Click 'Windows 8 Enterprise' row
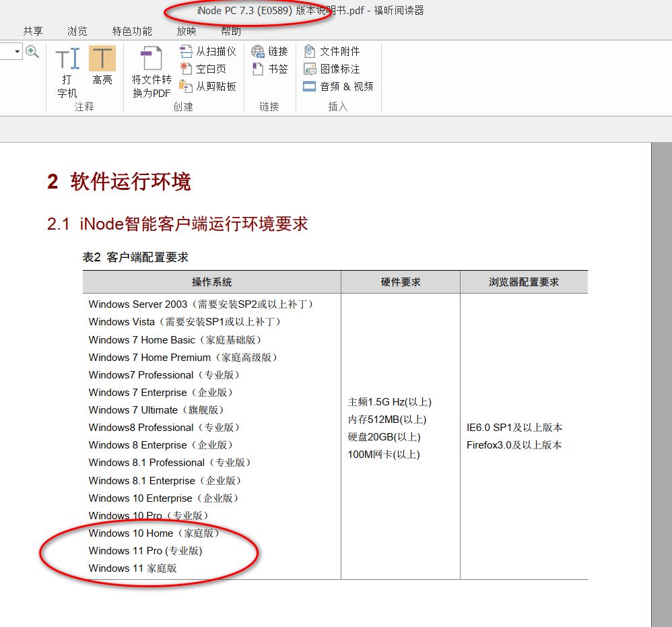 click(162, 445)
